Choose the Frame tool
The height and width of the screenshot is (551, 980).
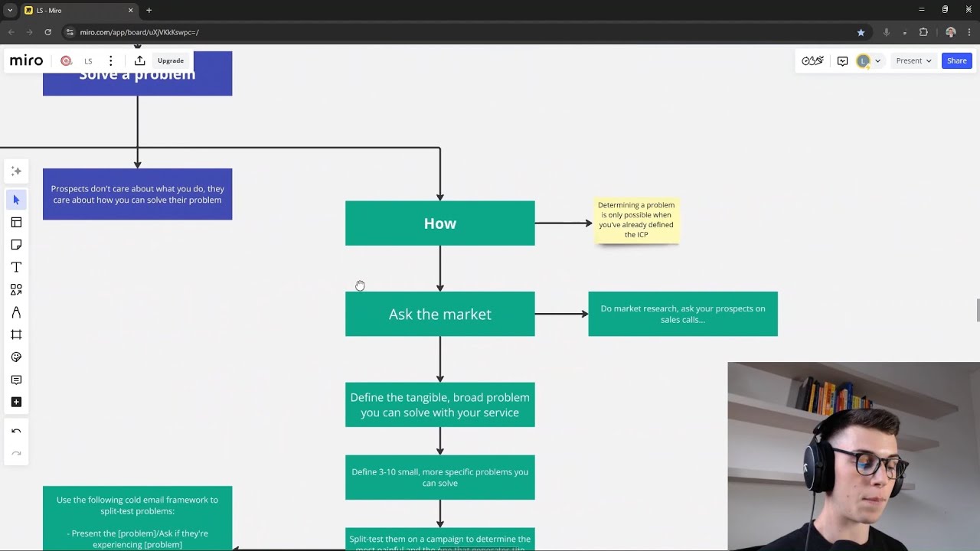click(16, 334)
